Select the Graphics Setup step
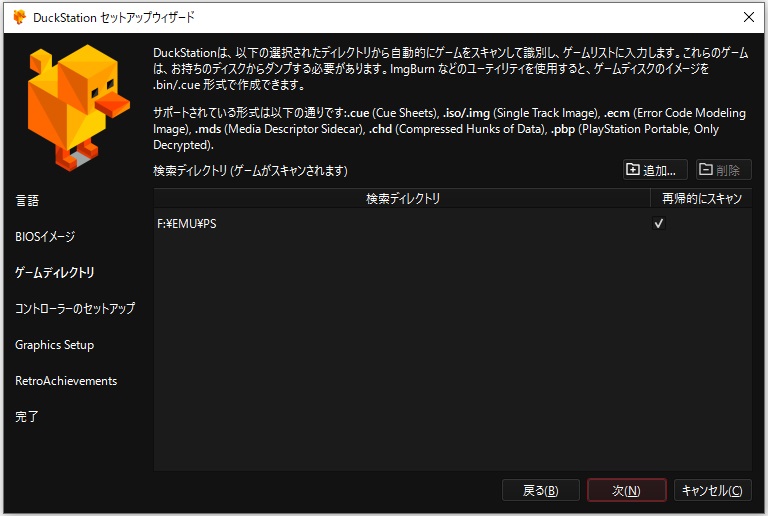This screenshot has height=516, width=768. pyautogui.click(x=54, y=345)
